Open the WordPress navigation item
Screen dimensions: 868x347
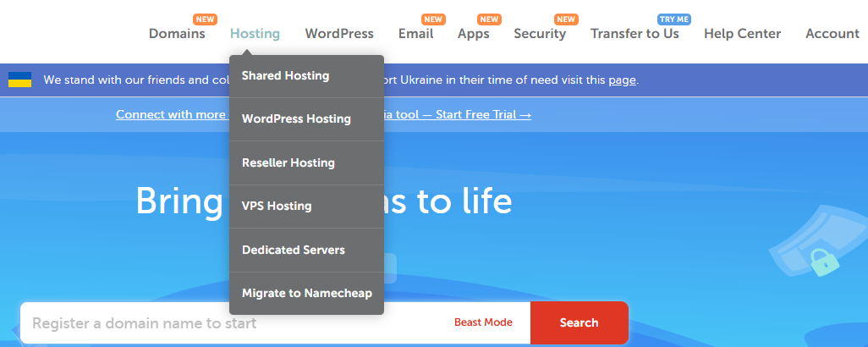pos(339,34)
